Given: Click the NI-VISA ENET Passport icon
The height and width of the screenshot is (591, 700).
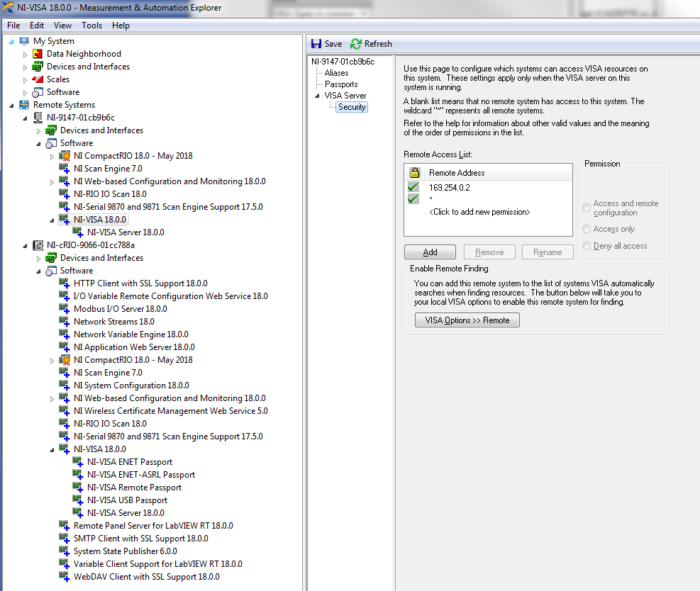Looking at the screenshot, I should point(78,462).
